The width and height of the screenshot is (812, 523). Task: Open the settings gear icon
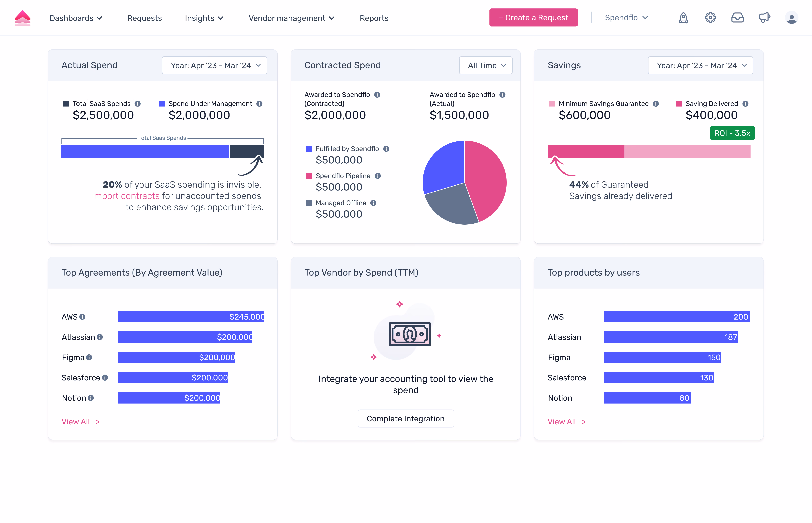(710, 18)
